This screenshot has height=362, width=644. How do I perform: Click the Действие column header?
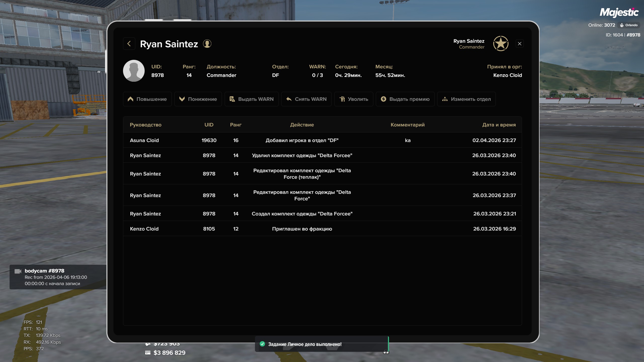(x=302, y=125)
